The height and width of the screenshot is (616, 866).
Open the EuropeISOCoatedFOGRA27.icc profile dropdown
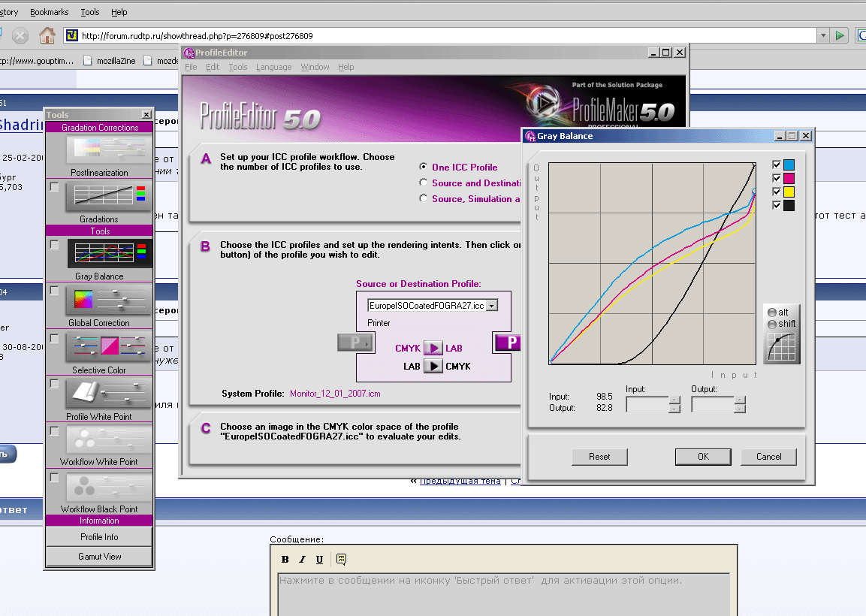[491, 306]
